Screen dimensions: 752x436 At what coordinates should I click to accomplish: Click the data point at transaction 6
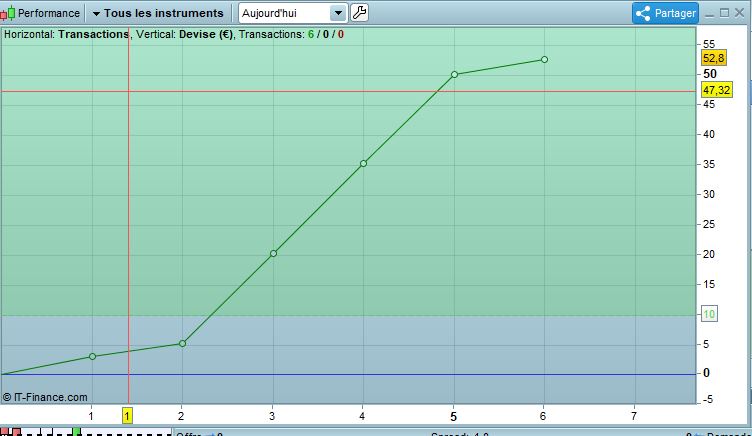pos(544,59)
